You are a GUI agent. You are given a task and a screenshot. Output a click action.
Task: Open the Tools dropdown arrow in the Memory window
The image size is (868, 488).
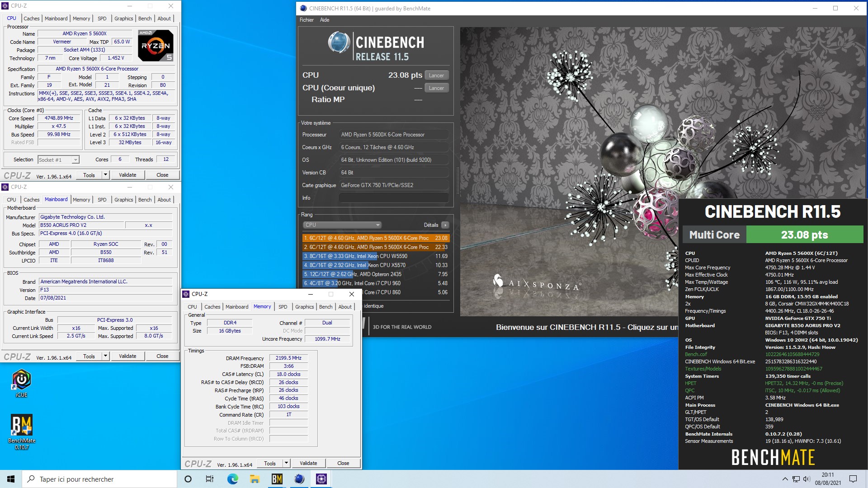tap(286, 463)
